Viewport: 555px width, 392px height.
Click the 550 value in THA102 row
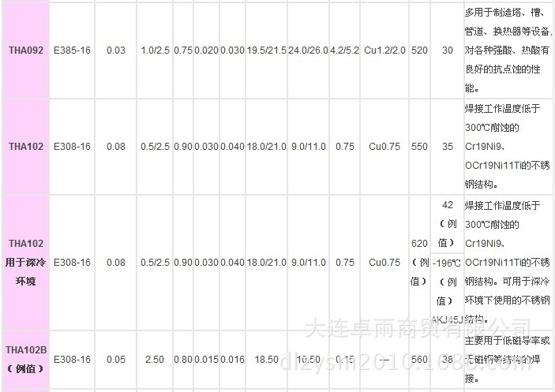pos(419,147)
